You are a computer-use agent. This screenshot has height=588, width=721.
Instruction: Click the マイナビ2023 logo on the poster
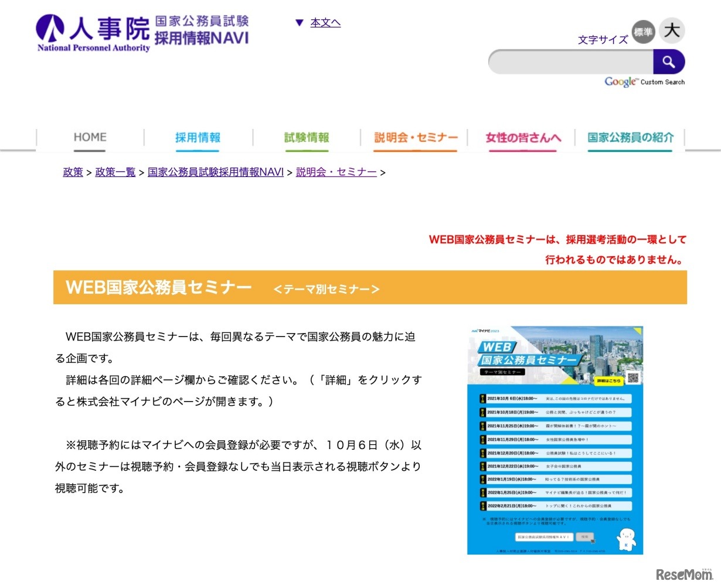point(487,330)
